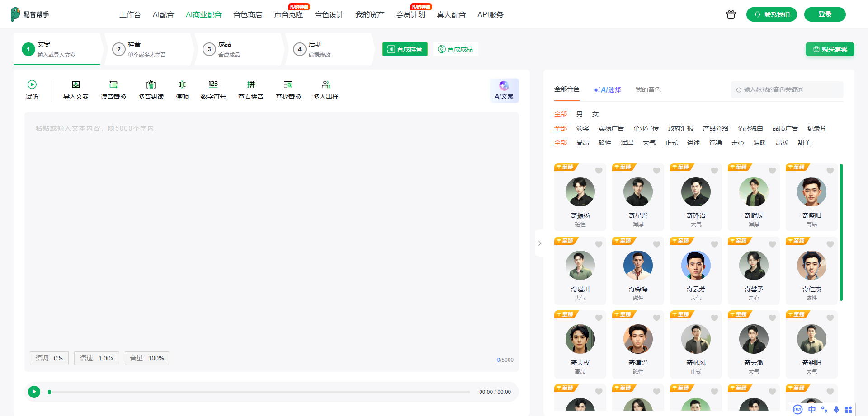868x416 pixels.
Task: Open the 语速 speed setting
Action: point(97,358)
